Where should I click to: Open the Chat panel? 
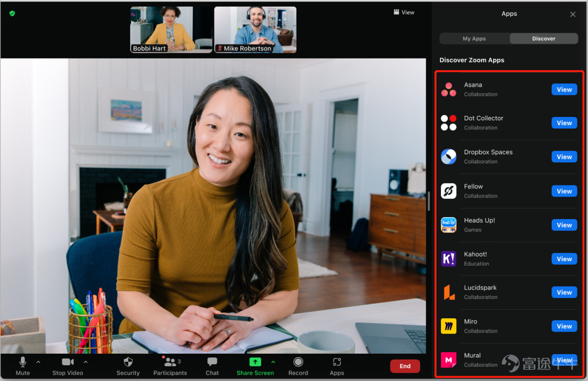coord(212,366)
